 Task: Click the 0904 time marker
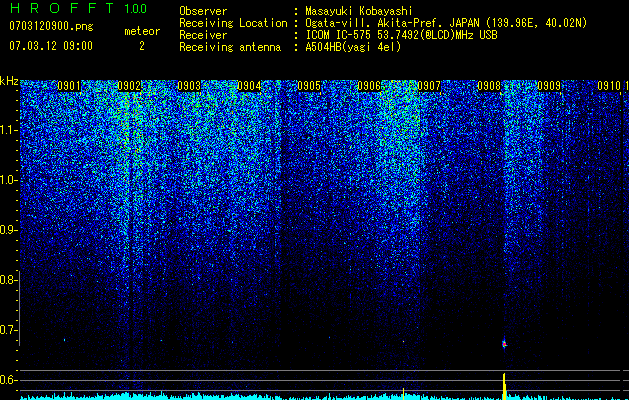click(249, 86)
